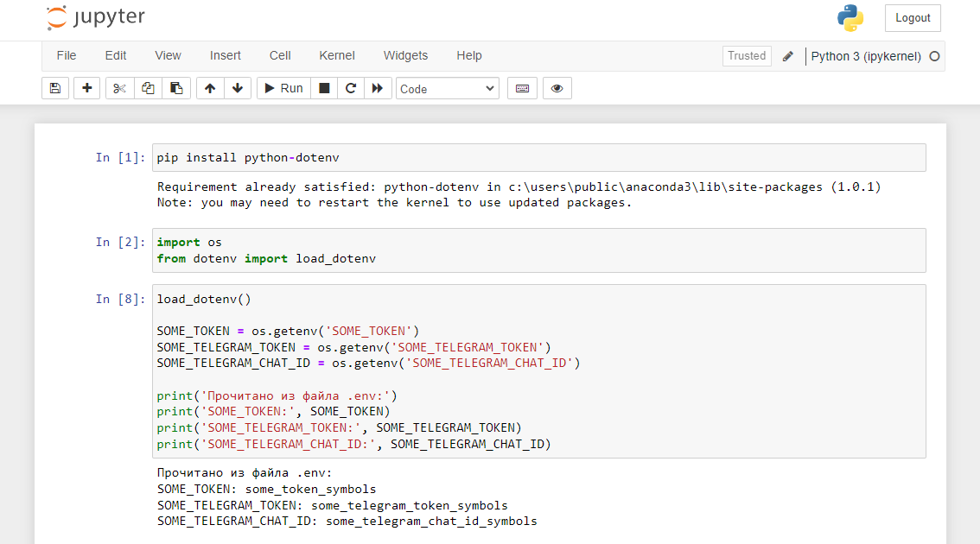This screenshot has width=980, height=544.
Task: Click the kernel idle circle indicator
Action: 934,56
